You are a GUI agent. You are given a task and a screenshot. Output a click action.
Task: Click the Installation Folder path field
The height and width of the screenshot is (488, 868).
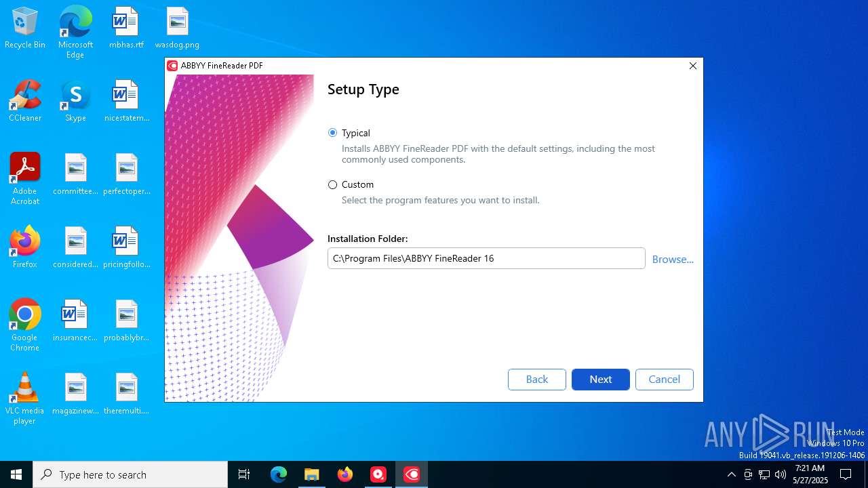coord(486,258)
